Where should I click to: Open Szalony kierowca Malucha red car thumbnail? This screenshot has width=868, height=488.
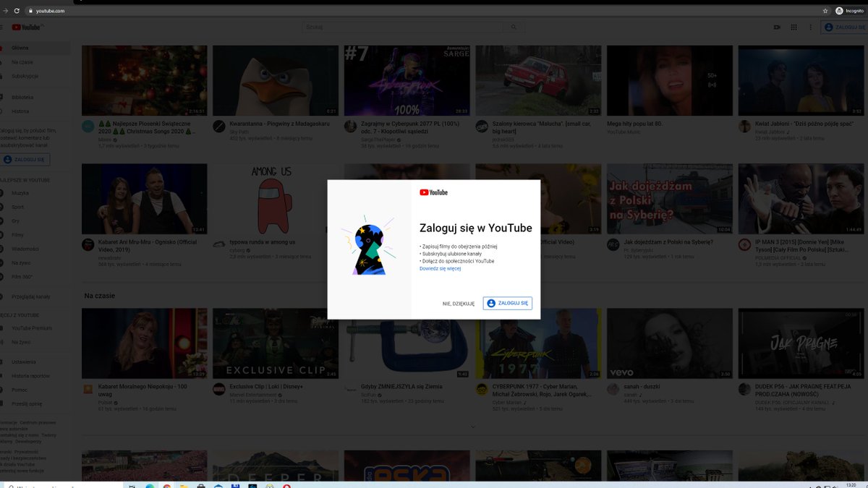click(x=538, y=80)
